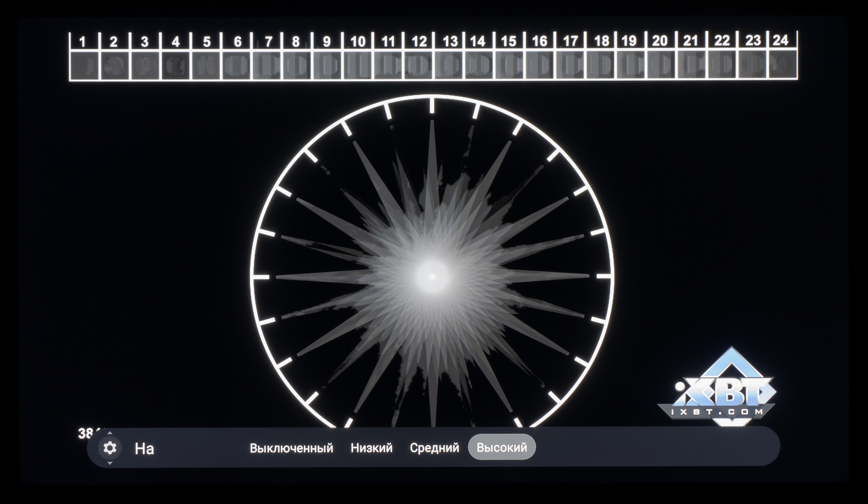Select the Выключенный option

[291, 448]
